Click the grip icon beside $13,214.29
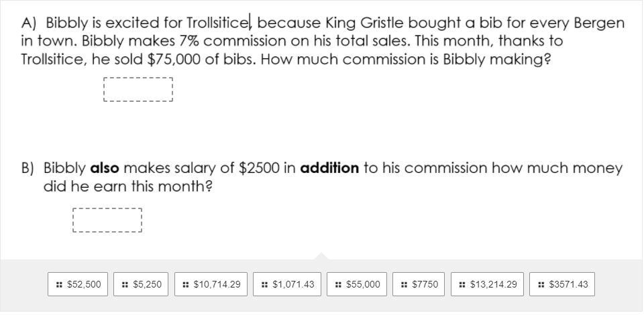Image resolution: width=644 pixels, height=315 pixels. [462, 285]
